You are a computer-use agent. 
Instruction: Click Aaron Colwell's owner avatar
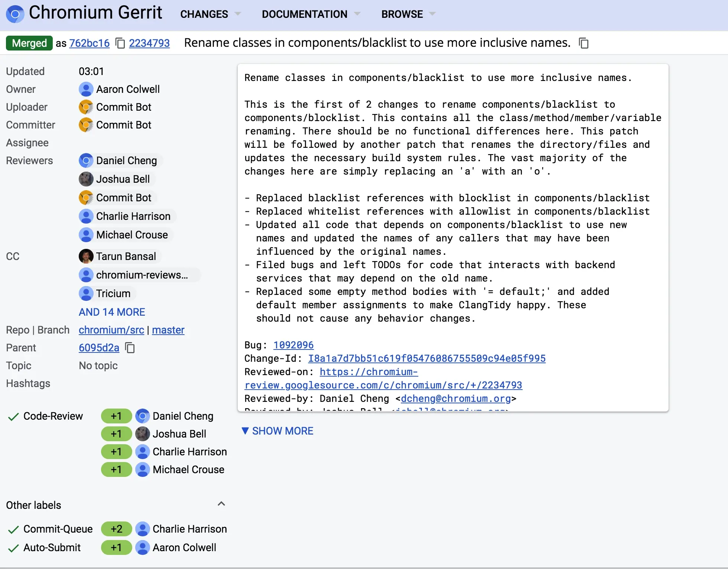pyautogui.click(x=86, y=89)
